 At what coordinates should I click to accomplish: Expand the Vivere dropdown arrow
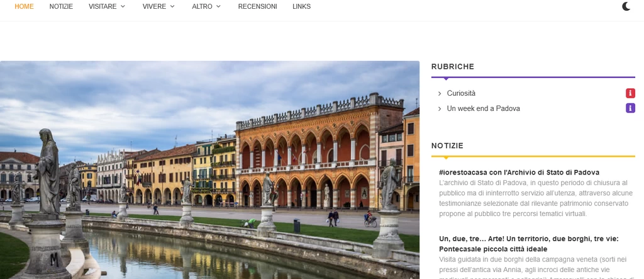[x=172, y=6]
